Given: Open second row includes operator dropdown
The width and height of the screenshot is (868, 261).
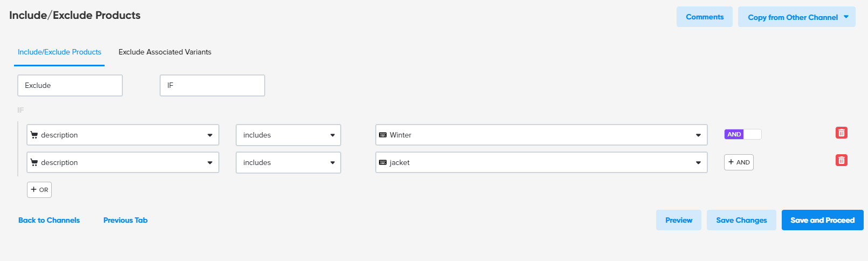Looking at the screenshot, I should click(332, 162).
